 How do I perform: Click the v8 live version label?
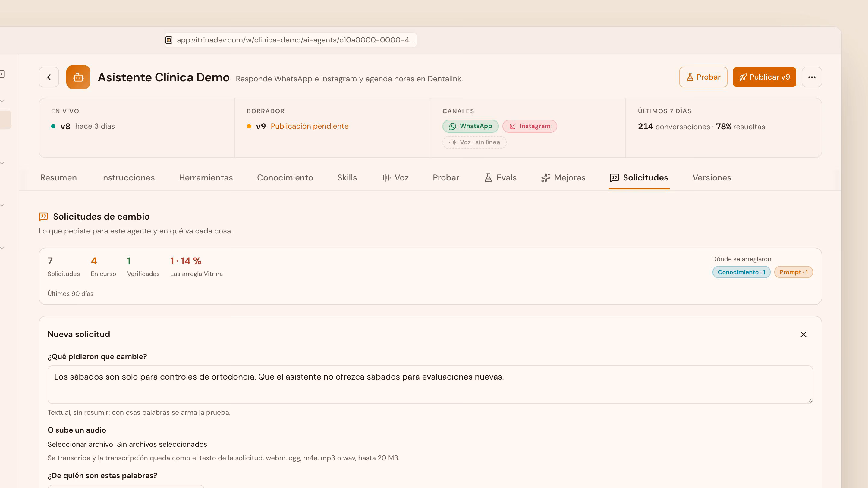[x=65, y=126]
